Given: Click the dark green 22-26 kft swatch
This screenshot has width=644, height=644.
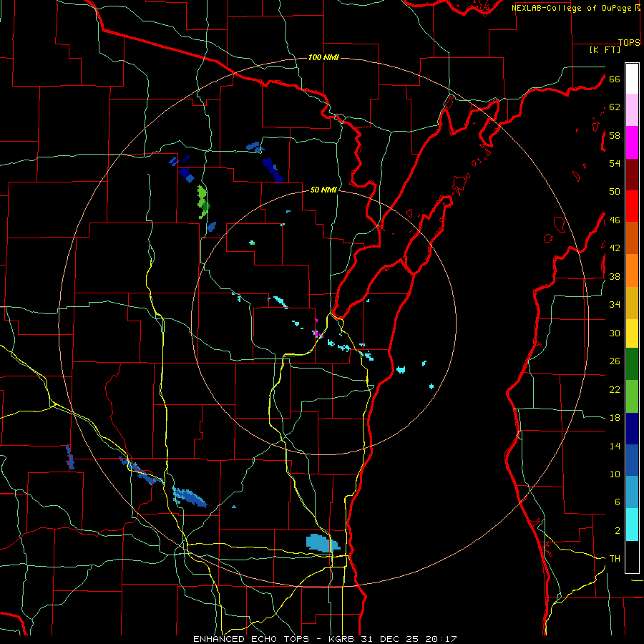Looking at the screenshot, I should (x=632, y=364).
